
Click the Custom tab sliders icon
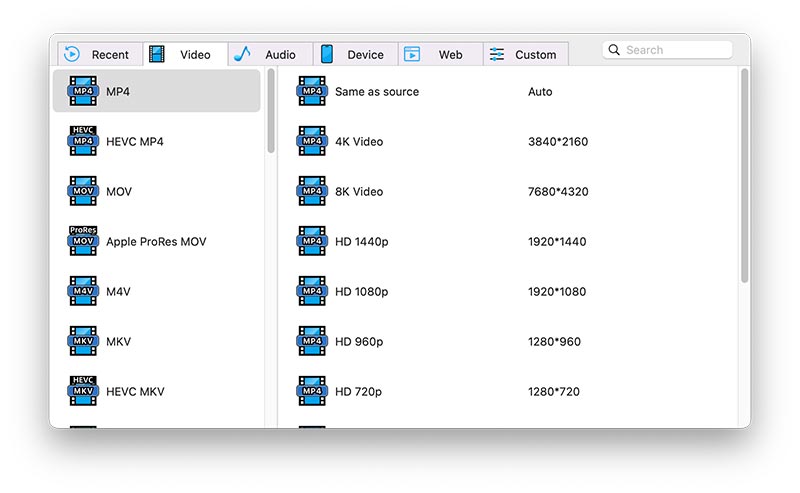[497, 54]
